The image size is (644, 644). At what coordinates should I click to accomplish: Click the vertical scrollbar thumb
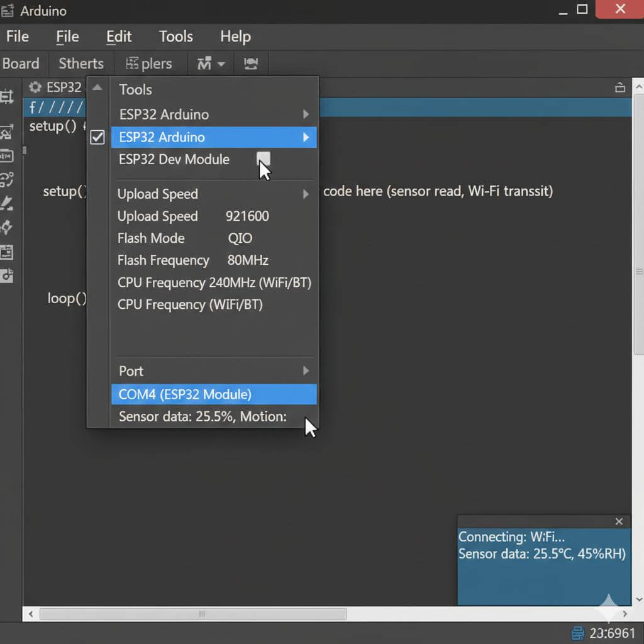(x=639, y=225)
